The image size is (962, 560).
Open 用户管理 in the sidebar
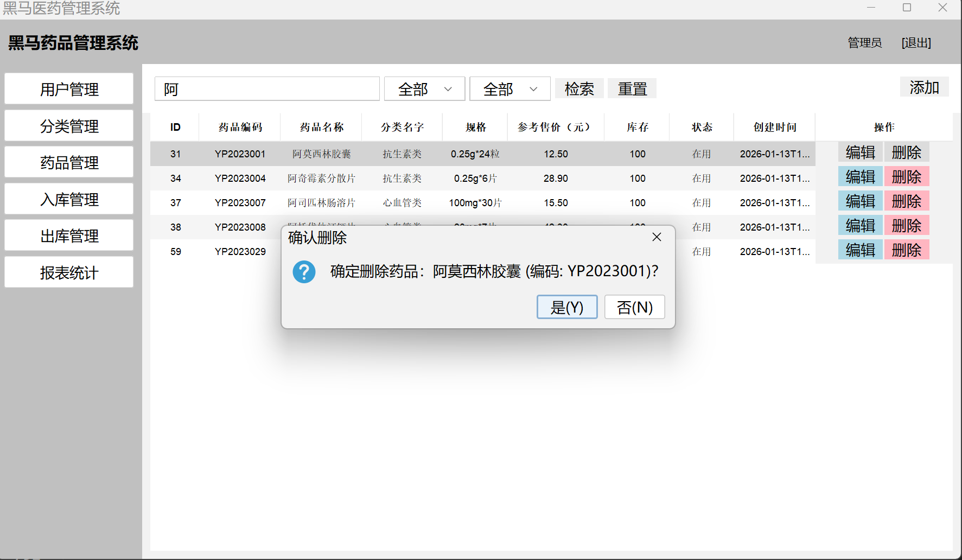pyautogui.click(x=69, y=89)
